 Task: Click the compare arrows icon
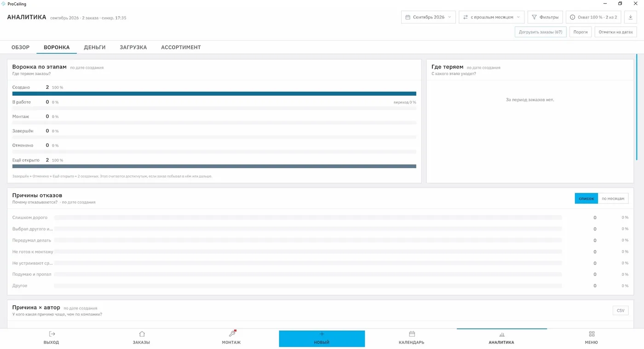[x=465, y=17]
